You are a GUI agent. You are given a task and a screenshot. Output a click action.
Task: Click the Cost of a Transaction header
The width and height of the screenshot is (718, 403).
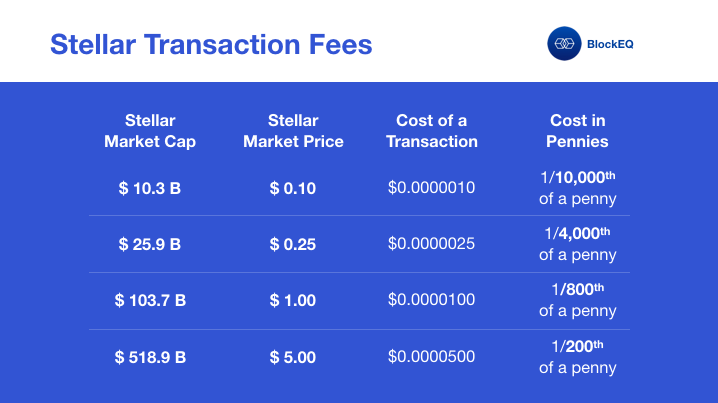432,131
